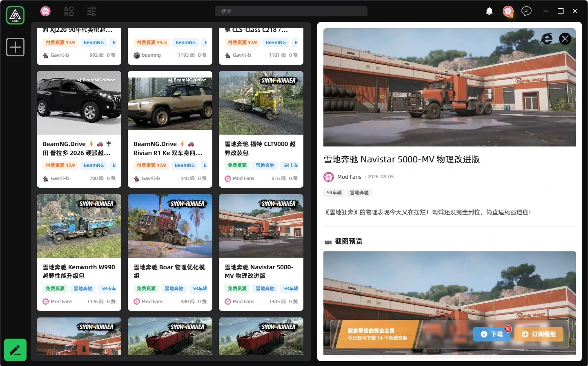The image size is (588, 366).
Task: Open the filter sliders icon
Action: pyautogui.click(x=91, y=11)
